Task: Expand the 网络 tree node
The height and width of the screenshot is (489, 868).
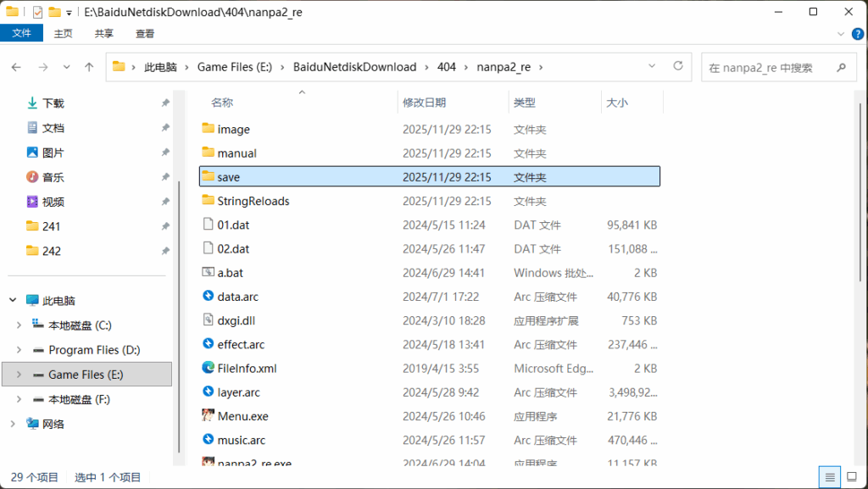Action: point(13,424)
